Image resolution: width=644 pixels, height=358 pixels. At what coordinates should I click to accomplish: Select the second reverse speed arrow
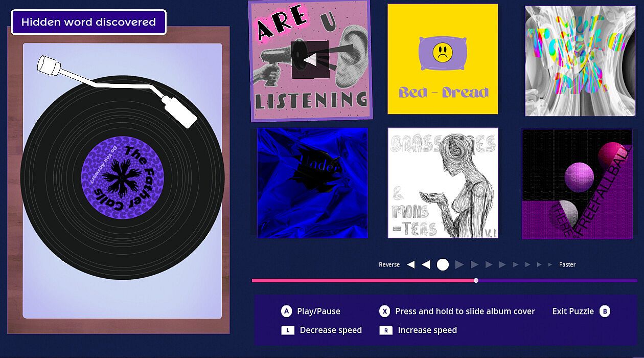(x=425, y=264)
